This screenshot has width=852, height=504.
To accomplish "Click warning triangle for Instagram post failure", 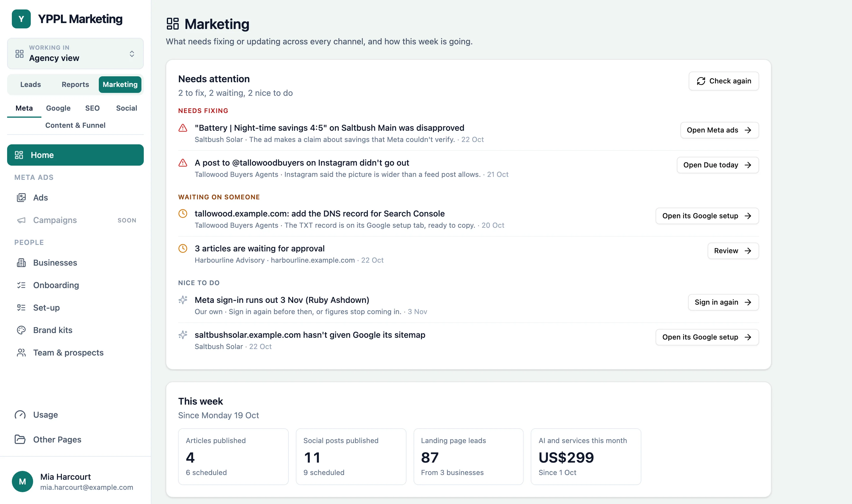I will (x=183, y=163).
